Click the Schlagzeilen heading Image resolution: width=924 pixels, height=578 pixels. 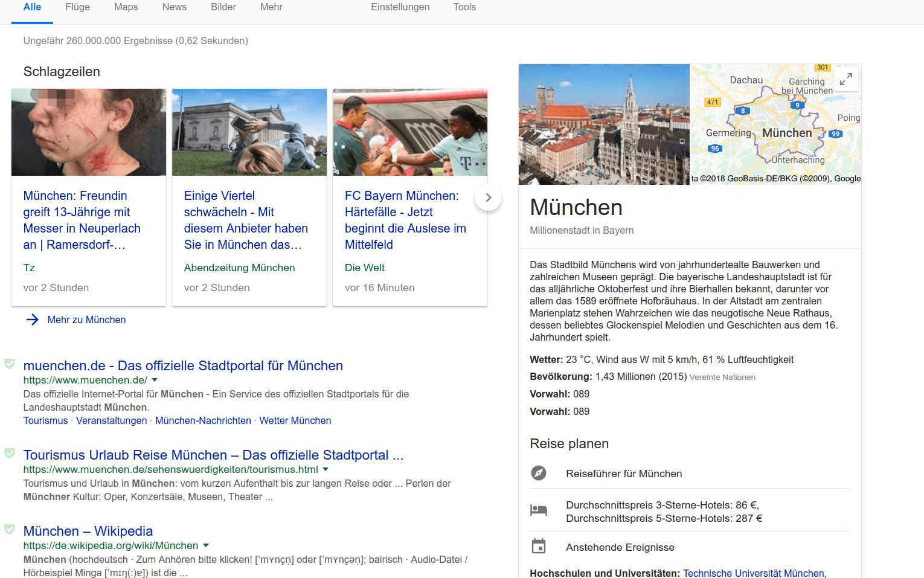point(62,71)
